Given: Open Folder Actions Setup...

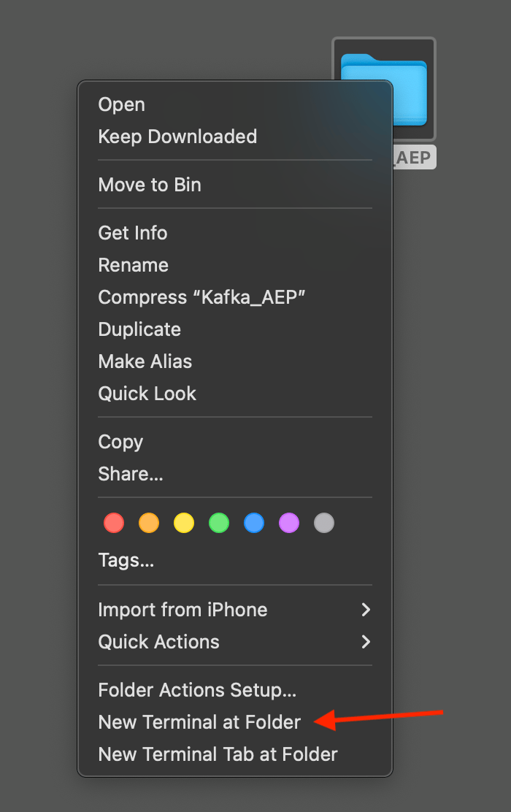Looking at the screenshot, I should 197,690.
